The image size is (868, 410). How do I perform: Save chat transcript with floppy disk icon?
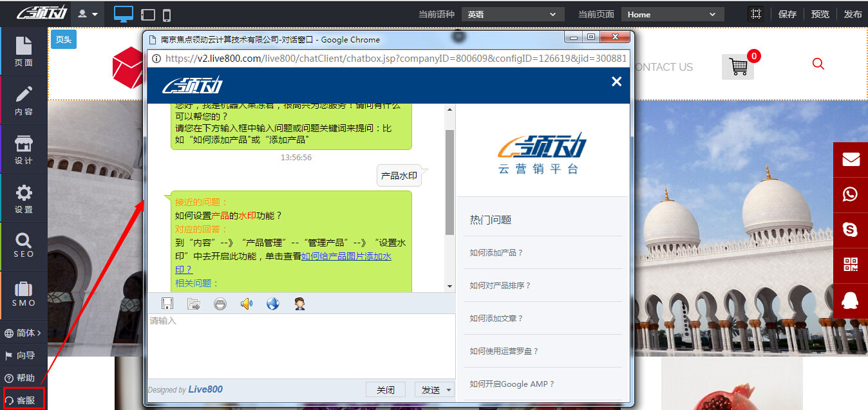[x=167, y=303]
